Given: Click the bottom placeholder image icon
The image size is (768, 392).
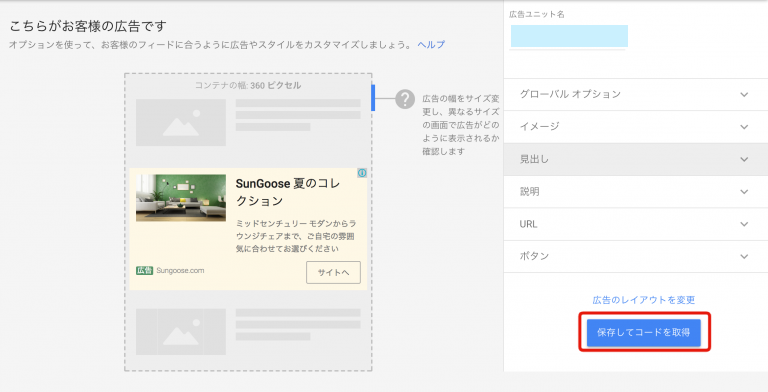Looking at the screenshot, I should 181,332.
